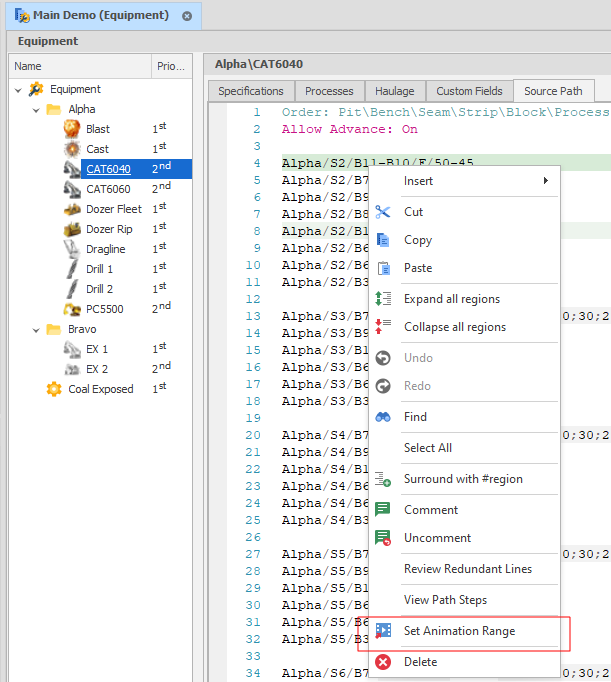Click the Set Animation Range film icon
The width and height of the screenshot is (611, 682).
pyautogui.click(x=383, y=631)
